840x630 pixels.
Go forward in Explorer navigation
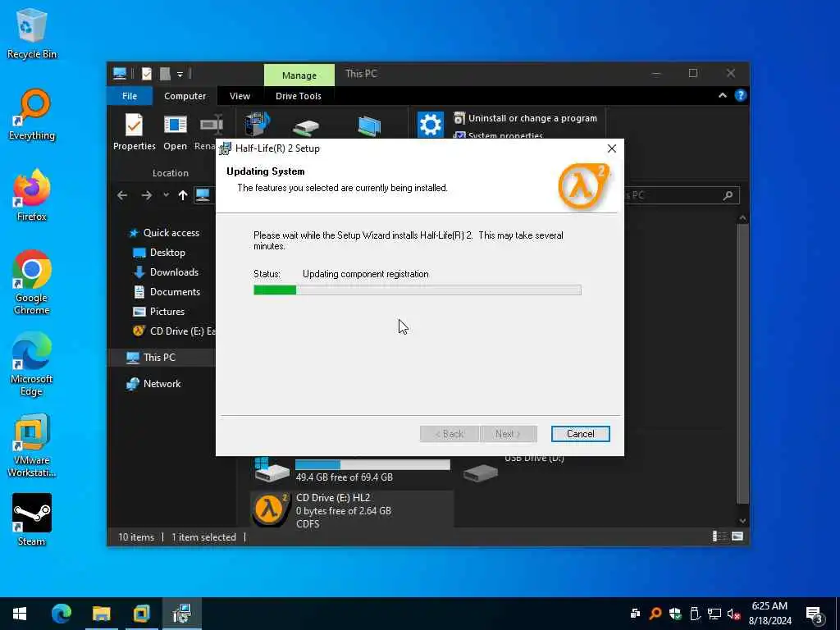(x=146, y=195)
